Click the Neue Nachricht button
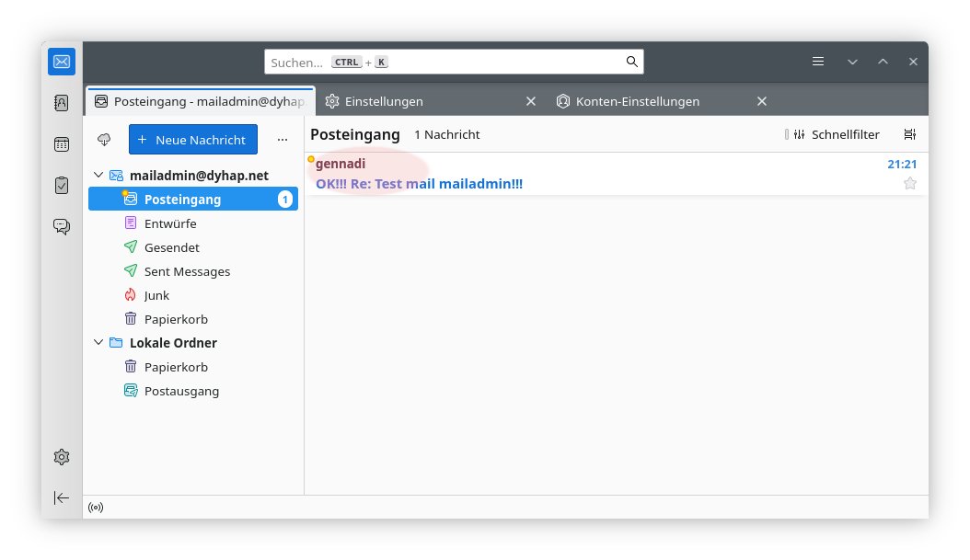This screenshot has height=560, width=970. point(192,140)
